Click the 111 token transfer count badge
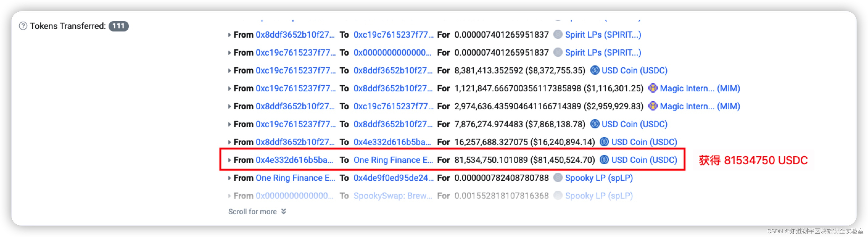Image resolution: width=868 pixels, height=237 pixels. click(119, 26)
